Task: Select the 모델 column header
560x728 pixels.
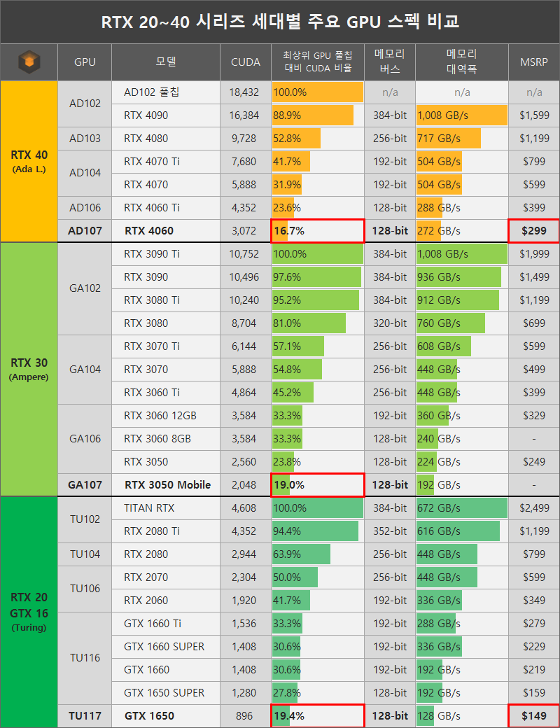Action: coord(166,62)
